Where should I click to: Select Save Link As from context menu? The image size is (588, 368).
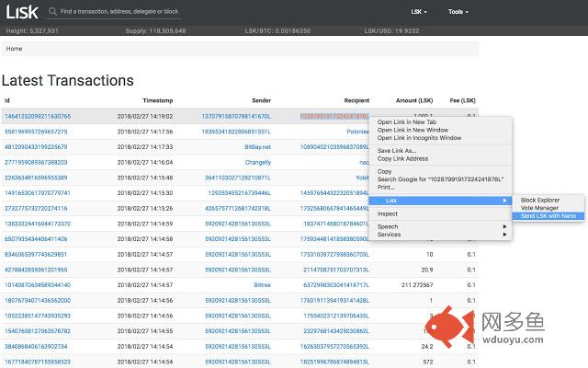[x=397, y=151]
